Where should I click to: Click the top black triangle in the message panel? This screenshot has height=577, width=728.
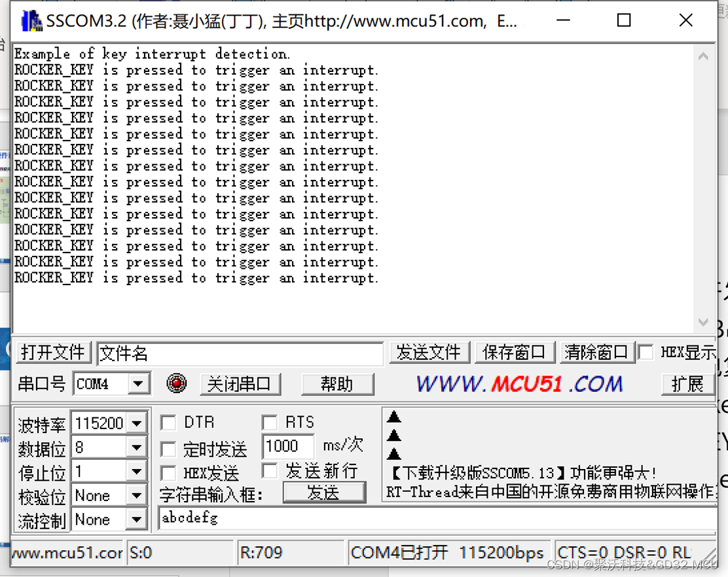point(393,416)
